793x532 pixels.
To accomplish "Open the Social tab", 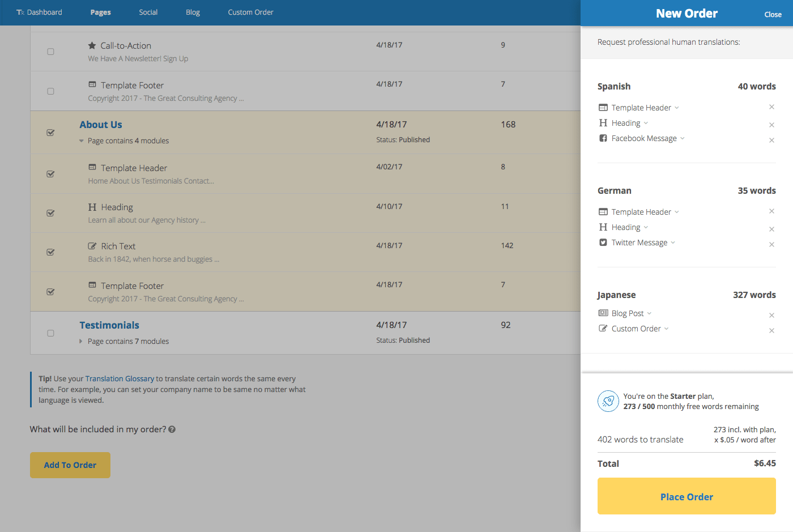I will coord(148,12).
